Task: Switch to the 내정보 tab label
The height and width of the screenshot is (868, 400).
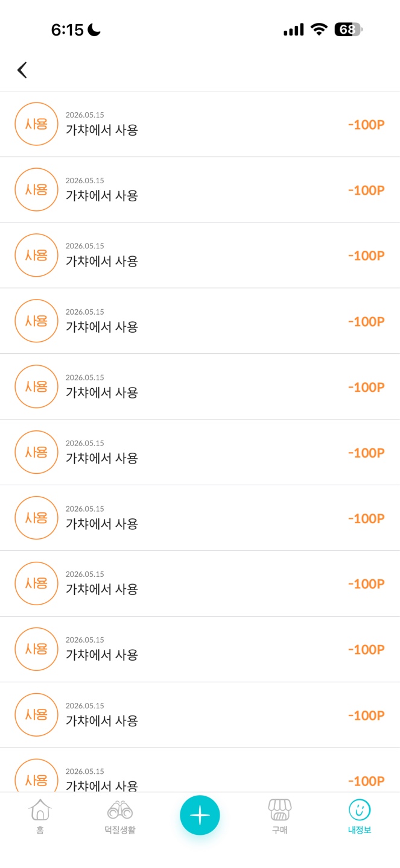Action: (x=360, y=830)
